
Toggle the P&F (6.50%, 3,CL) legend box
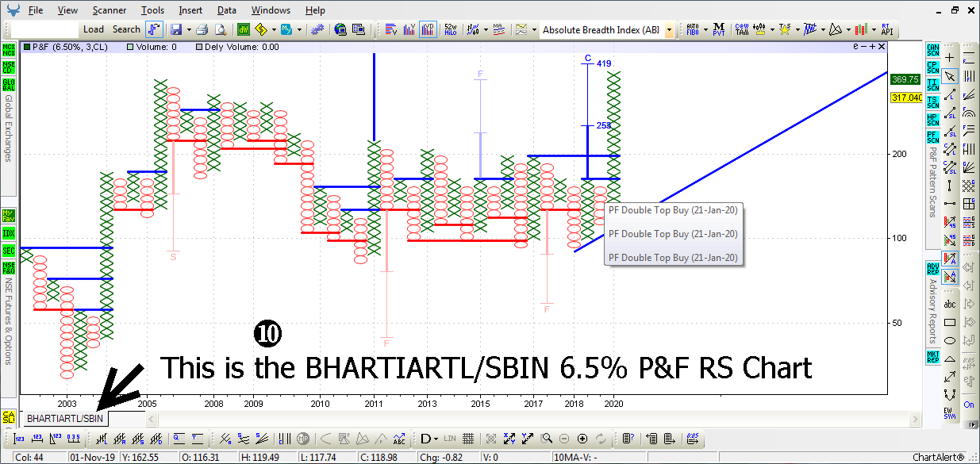point(26,47)
